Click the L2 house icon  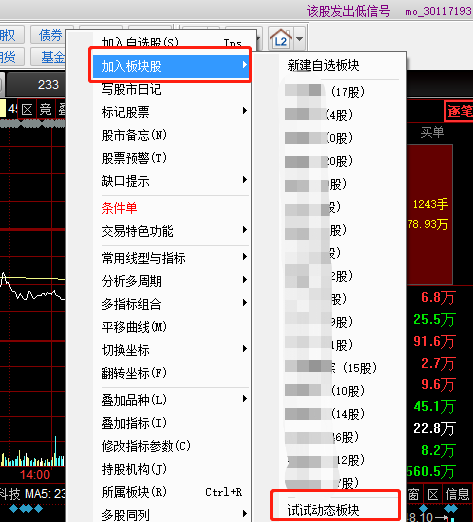pos(281,39)
